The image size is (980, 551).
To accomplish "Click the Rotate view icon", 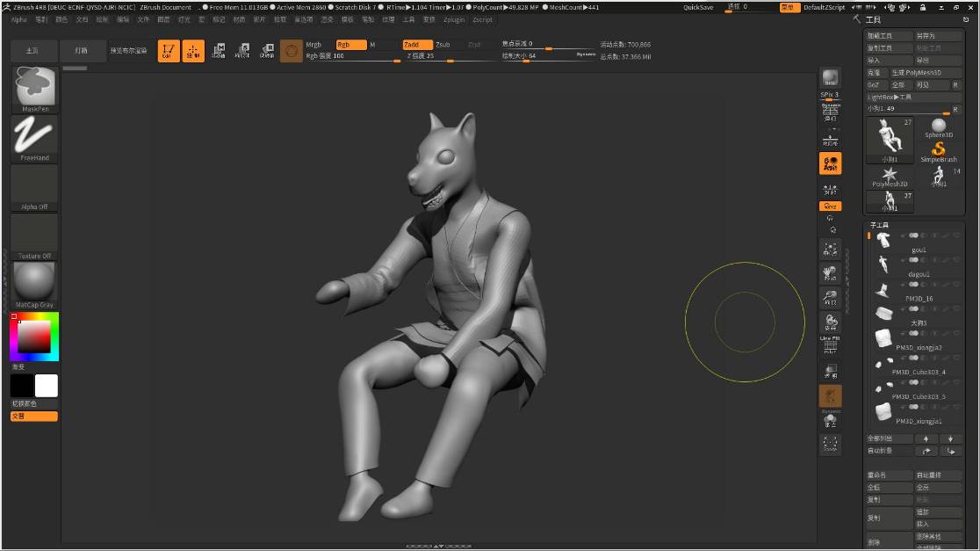I will pyautogui.click(x=830, y=323).
